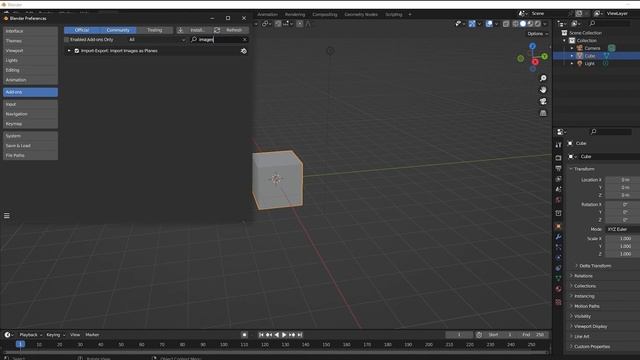Open the File Paths preferences section

coord(30,156)
